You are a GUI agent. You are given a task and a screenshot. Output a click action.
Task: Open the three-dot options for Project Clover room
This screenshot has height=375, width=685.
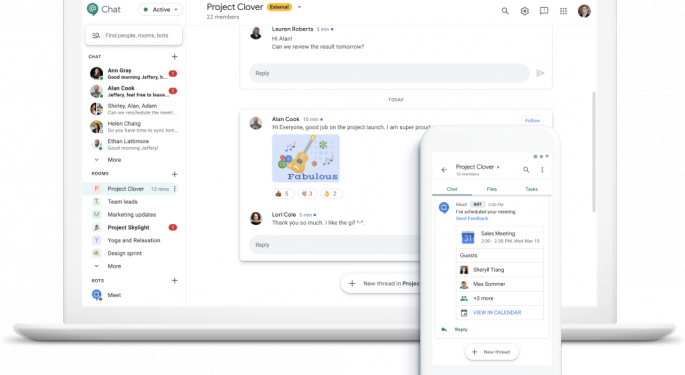click(175, 189)
